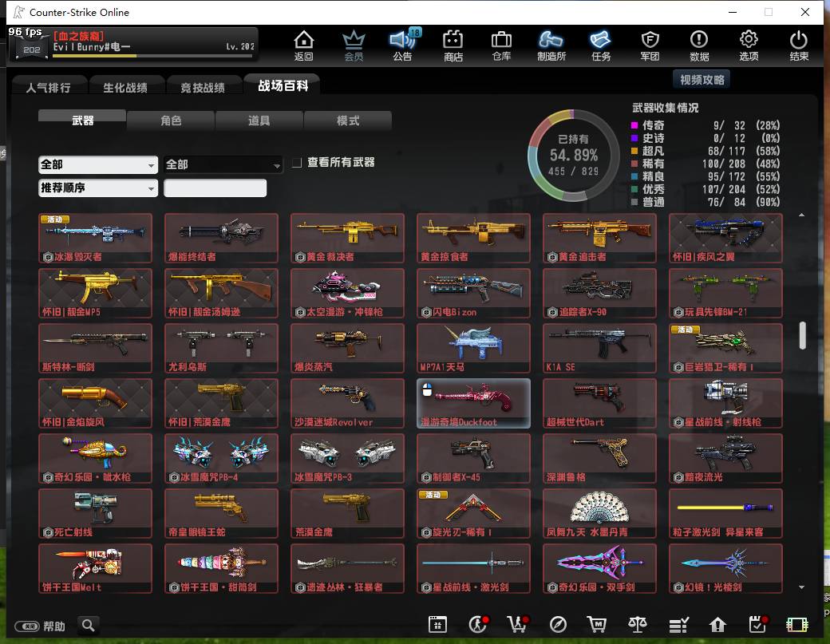Image resolution: width=830 pixels, height=644 pixels.
Task: Select the 深渊鲁格 pistol card
Action: 599,458
